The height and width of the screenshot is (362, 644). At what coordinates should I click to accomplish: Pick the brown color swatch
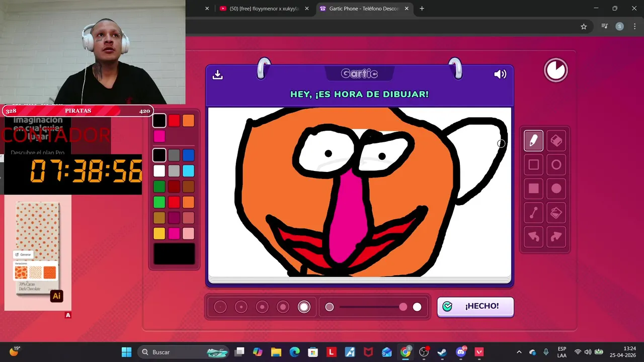coord(188,187)
